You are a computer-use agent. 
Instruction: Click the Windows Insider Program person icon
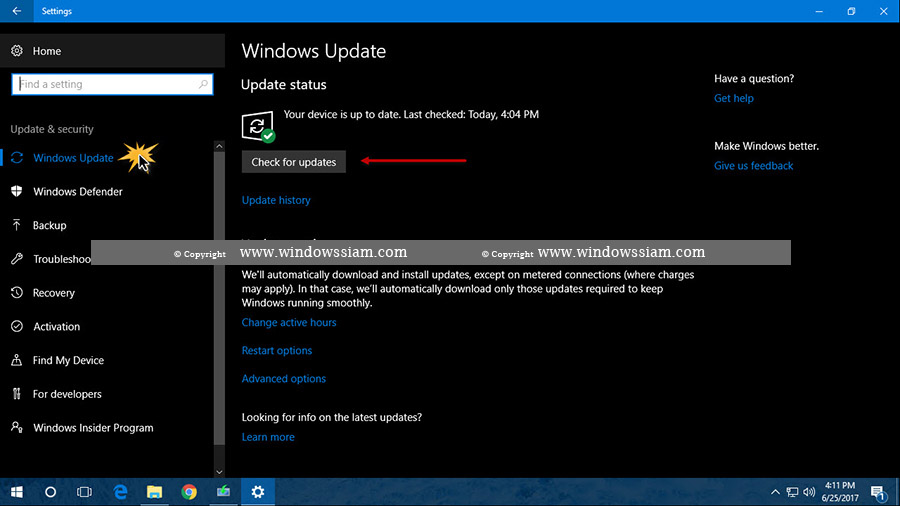17,427
